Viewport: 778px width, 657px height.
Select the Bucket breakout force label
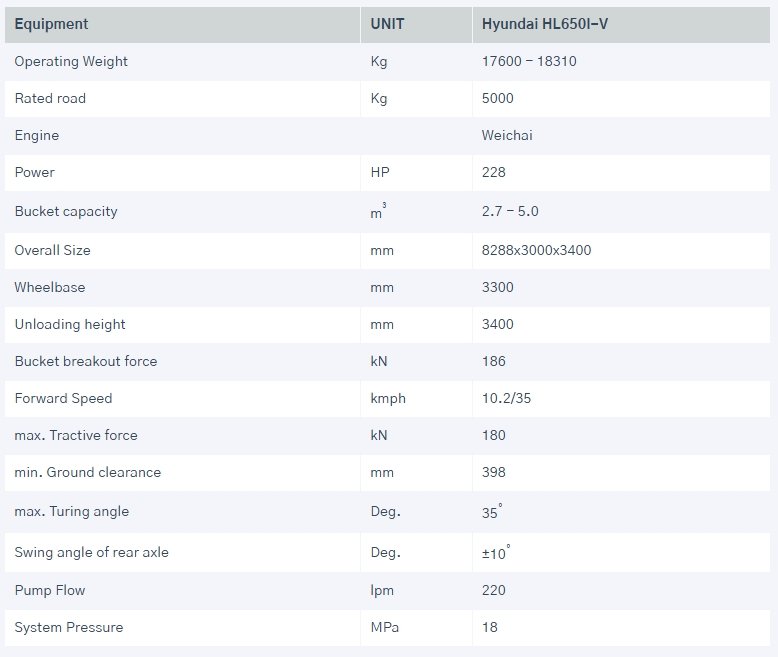tap(86, 361)
